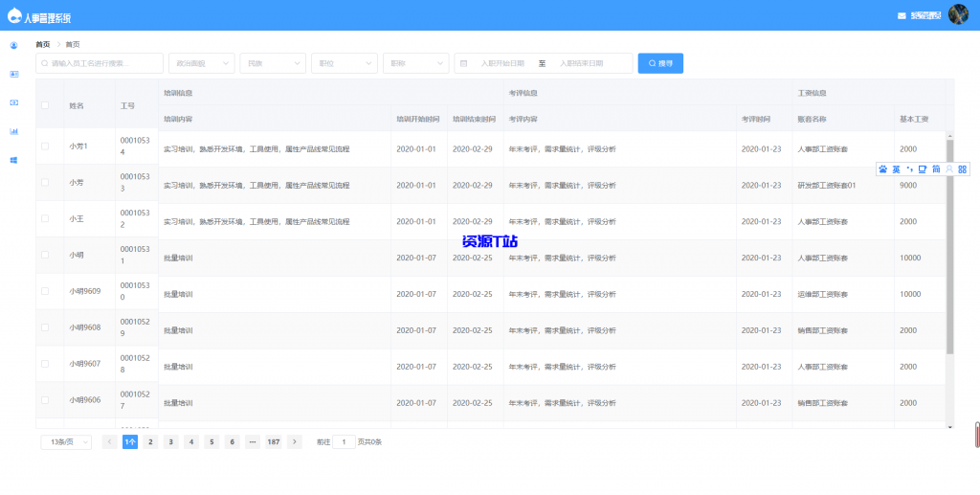Click the user avatar in top-right corner
This screenshot has width=980, height=495.
[958, 14]
